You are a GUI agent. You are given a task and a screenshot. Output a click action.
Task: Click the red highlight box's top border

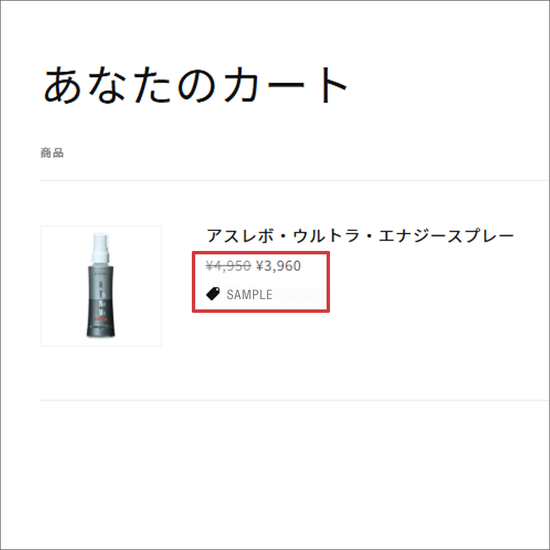(x=261, y=253)
